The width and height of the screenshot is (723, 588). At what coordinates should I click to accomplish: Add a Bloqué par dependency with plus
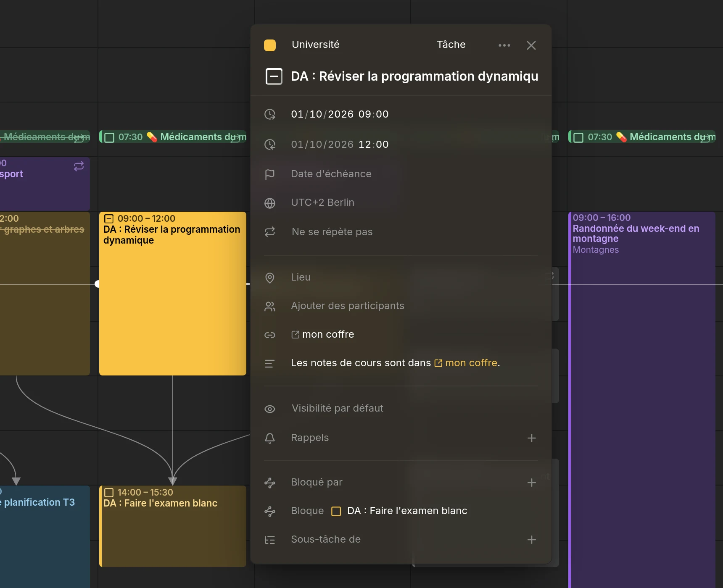[531, 483]
